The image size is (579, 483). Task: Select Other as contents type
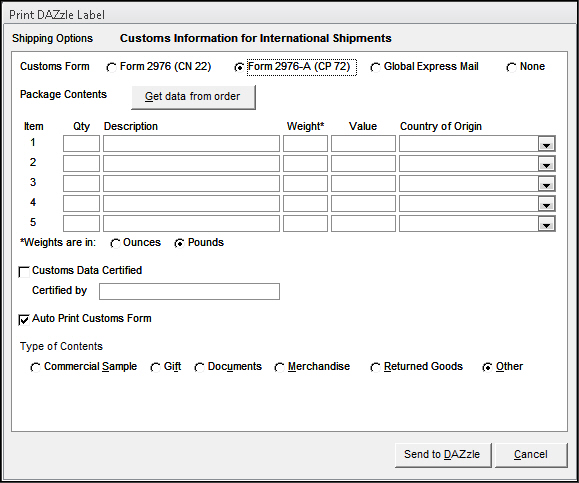(487, 367)
